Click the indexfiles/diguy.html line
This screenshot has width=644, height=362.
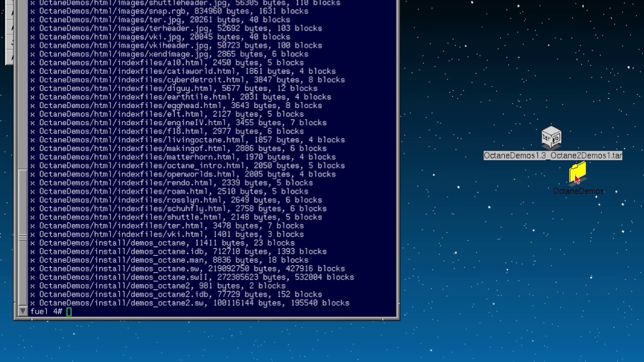click(174, 89)
